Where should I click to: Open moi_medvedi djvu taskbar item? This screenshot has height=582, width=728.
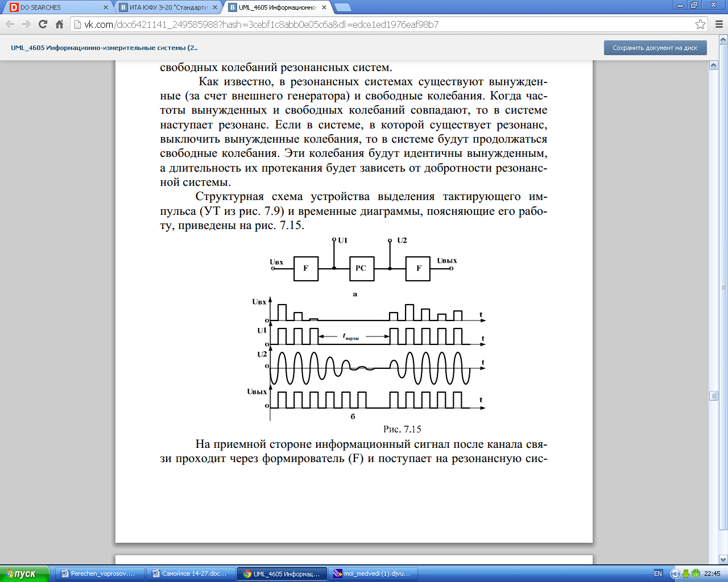373,574
